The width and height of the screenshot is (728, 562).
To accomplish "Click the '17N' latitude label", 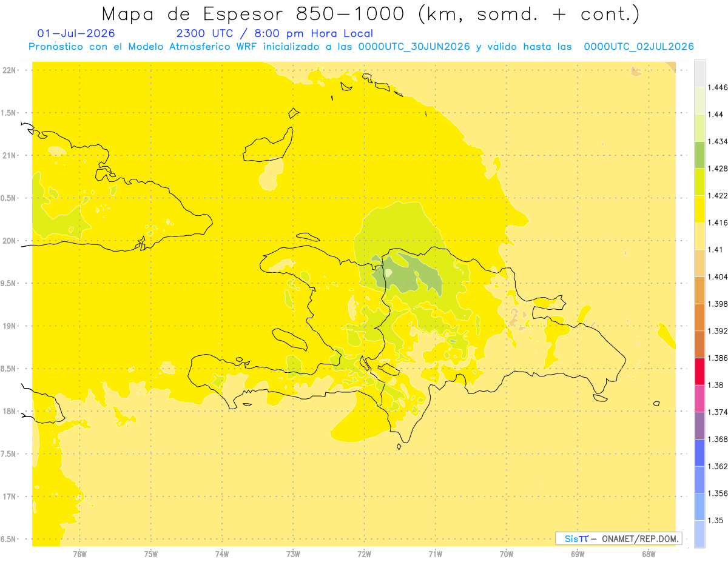I will (x=9, y=497).
